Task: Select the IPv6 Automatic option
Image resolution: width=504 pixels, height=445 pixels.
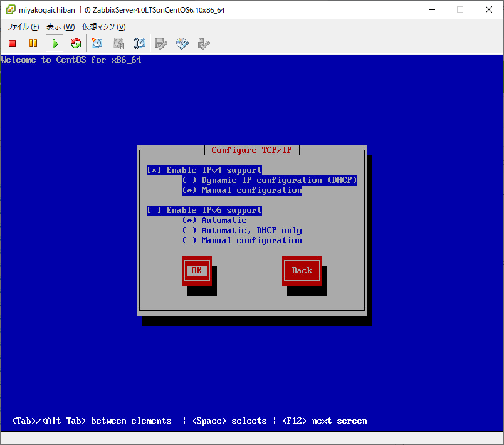Action: (x=214, y=221)
